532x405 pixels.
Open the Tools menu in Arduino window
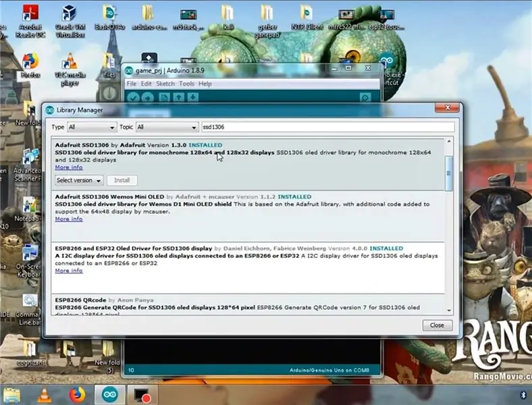coord(186,84)
